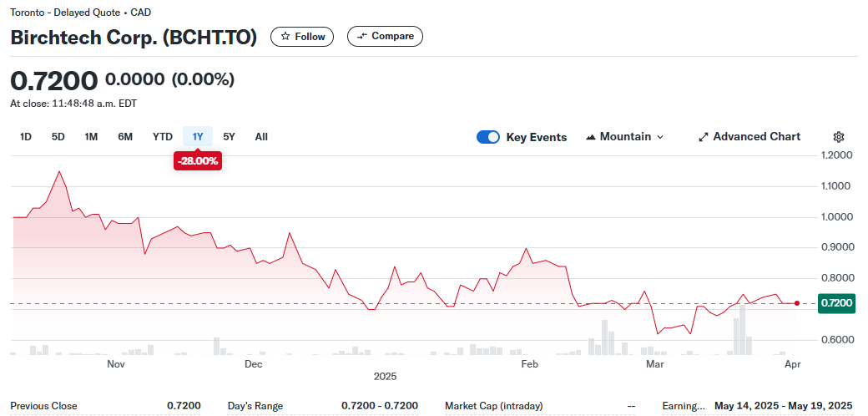Image resolution: width=868 pixels, height=416 pixels.
Task: Select the 5D time range
Action: (x=58, y=137)
